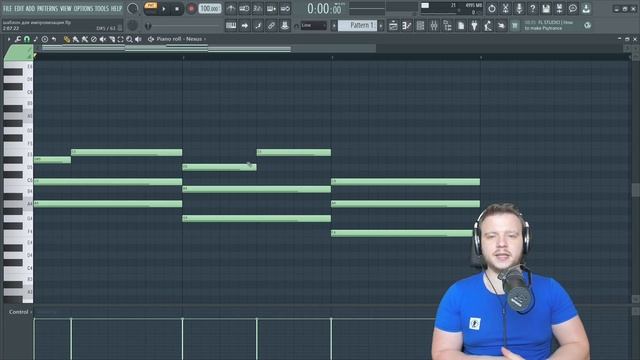Open the global snap selector set to Line
Screen dimensions: 640x360
click(x=313, y=26)
